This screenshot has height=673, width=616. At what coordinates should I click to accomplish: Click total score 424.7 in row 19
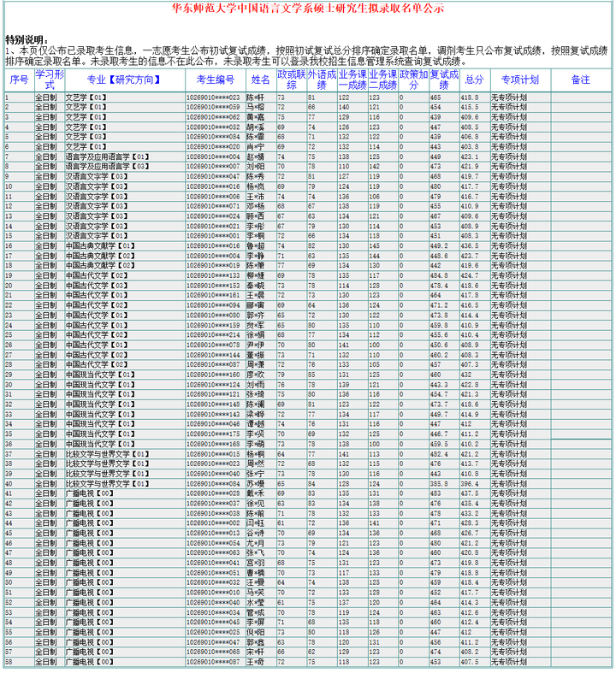coord(470,275)
